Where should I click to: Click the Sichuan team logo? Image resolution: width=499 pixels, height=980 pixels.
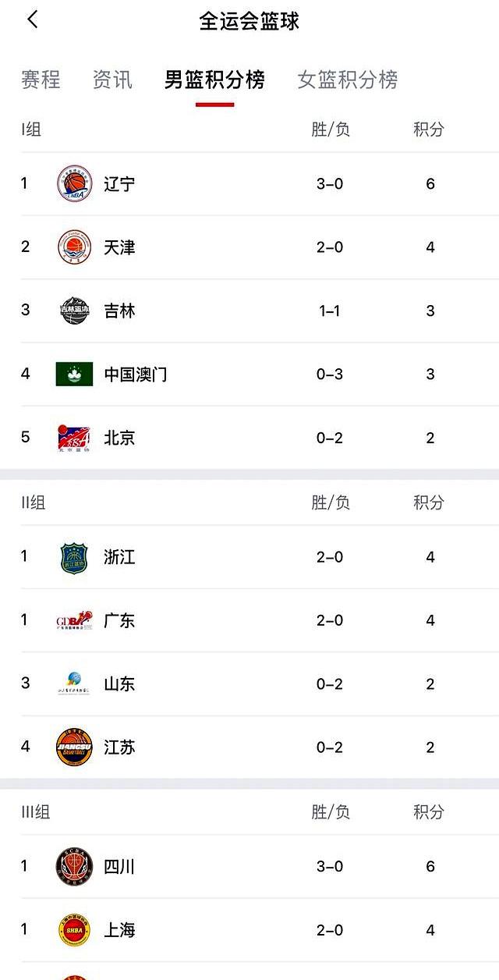[x=74, y=866]
